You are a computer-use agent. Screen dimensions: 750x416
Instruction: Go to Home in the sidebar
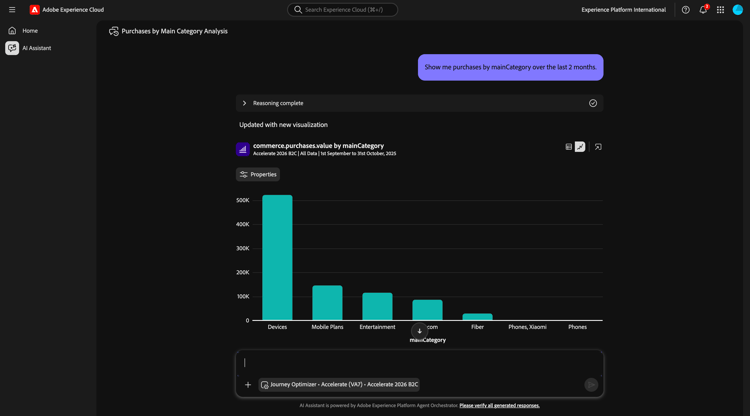30,31
